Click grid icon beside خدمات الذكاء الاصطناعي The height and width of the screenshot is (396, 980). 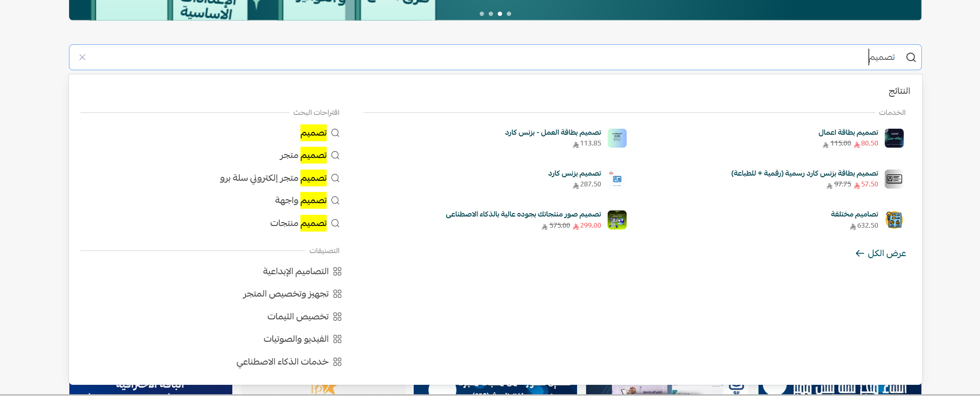[337, 362]
